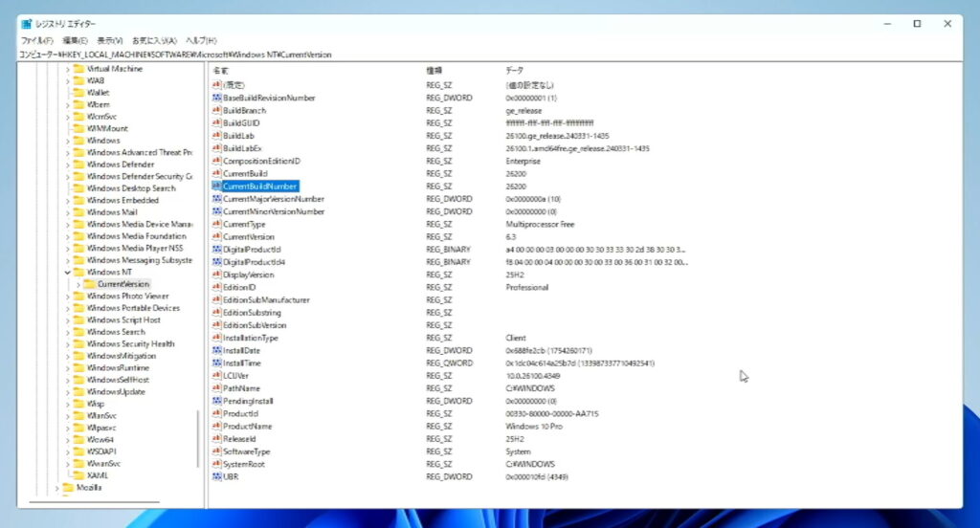Expand the CurrentVersion subkey arrow
The image size is (980, 528).
(x=78, y=284)
